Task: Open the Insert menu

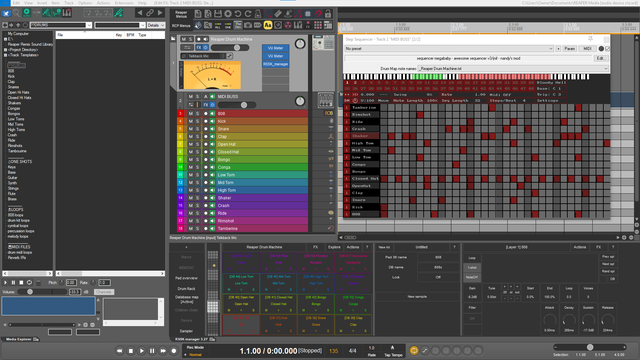Action: pos(42,3)
